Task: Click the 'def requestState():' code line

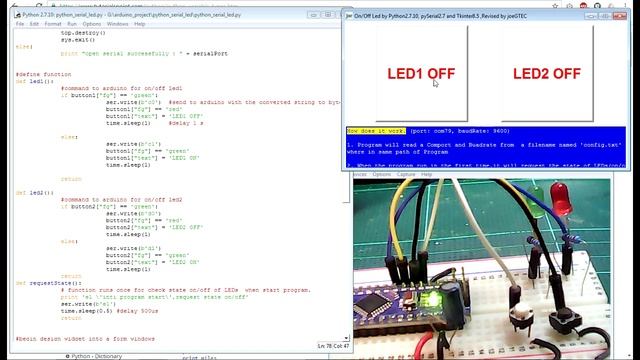Action: [49, 283]
